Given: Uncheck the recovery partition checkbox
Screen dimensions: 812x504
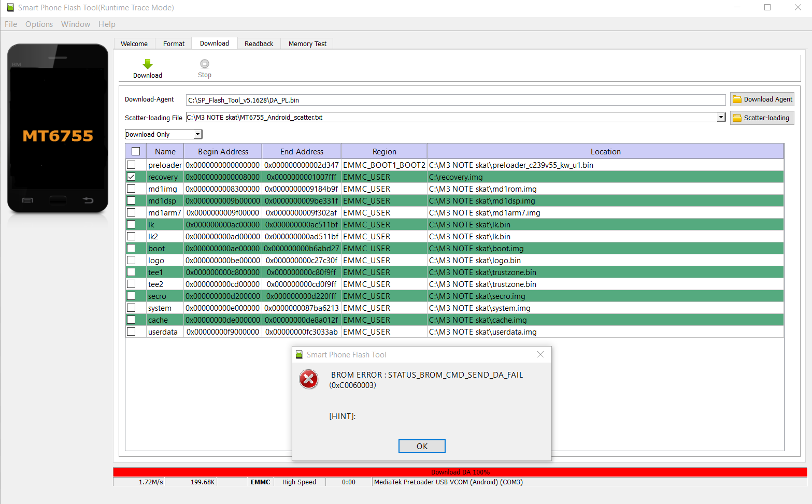Looking at the screenshot, I should pyautogui.click(x=132, y=177).
